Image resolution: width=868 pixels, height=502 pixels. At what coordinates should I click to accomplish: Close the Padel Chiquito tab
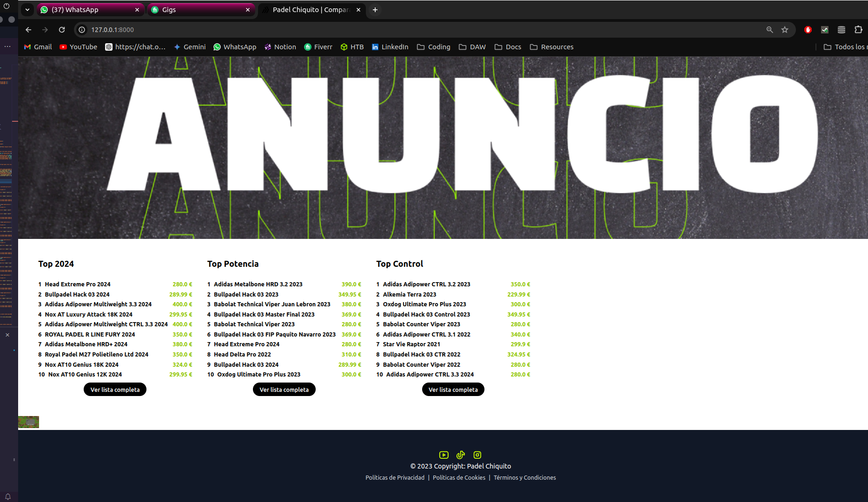[x=358, y=10]
